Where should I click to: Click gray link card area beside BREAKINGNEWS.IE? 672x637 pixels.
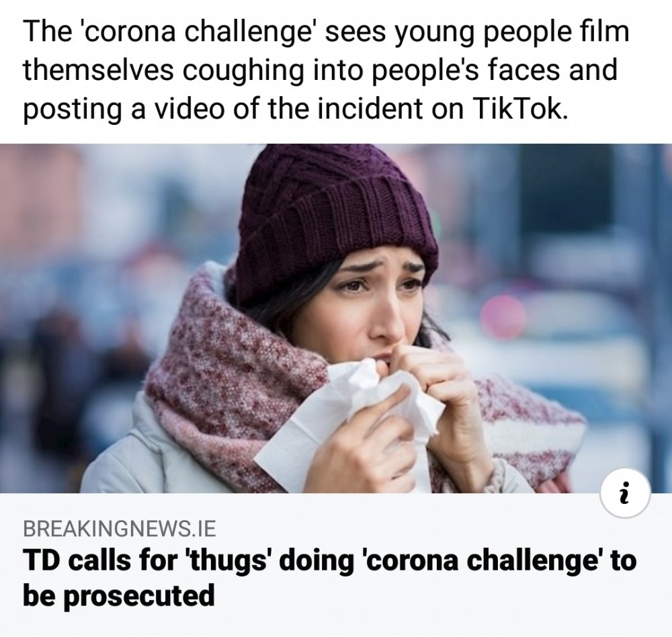point(407,529)
